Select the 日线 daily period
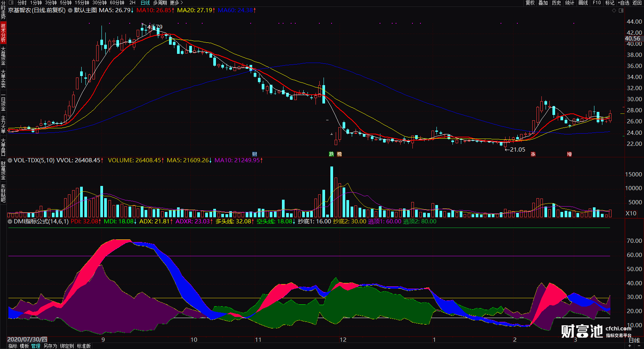This screenshot has width=644, height=349. [145, 3]
